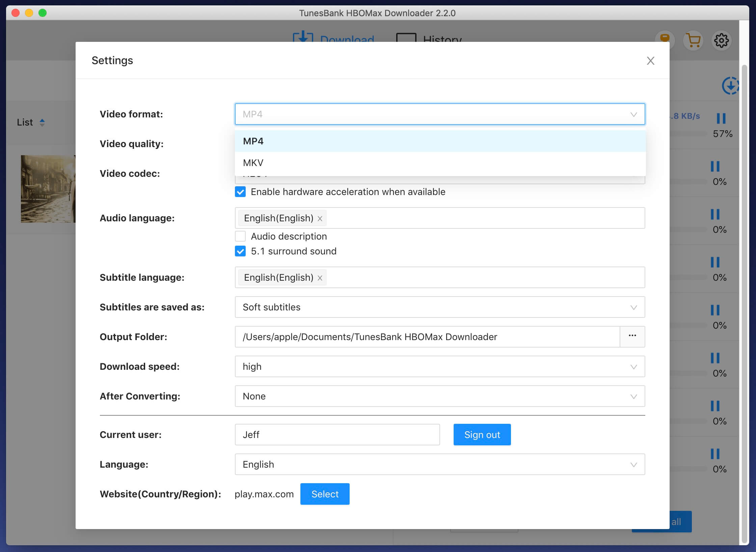This screenshot has width=756, height=552.
Task: Browse output folder with the ellipsis button
Action: tap(632, 337)
